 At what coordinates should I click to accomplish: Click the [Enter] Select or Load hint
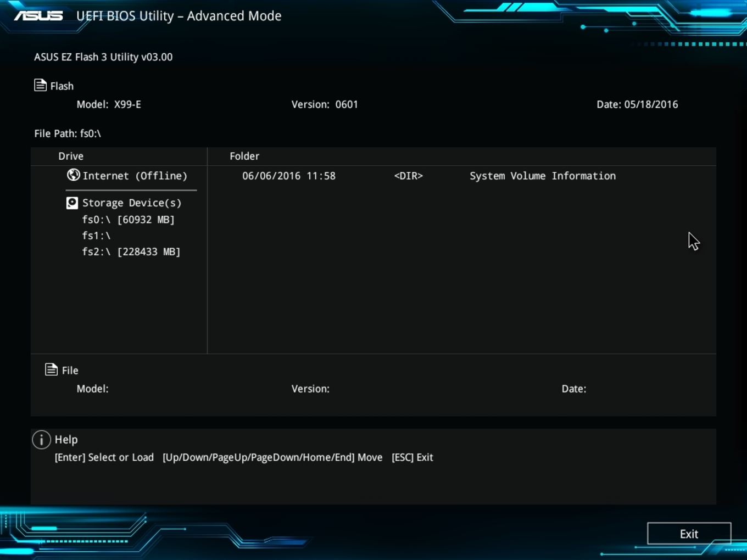104,457
